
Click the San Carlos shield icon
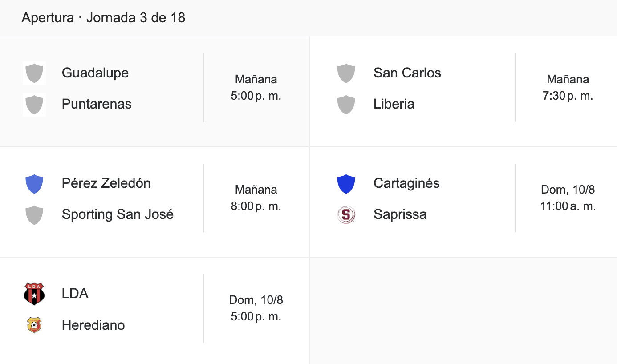point(346,73)
